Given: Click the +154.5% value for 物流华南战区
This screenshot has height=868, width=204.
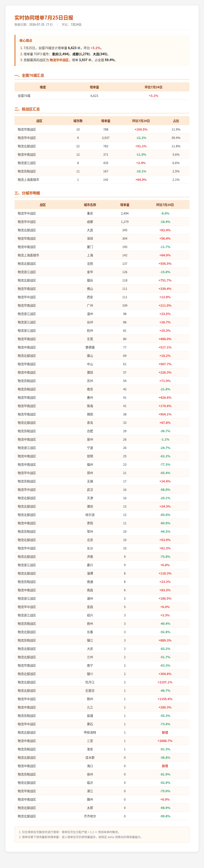Looking at the screenshot, I should pyautogui.click(x=141, y=129).
